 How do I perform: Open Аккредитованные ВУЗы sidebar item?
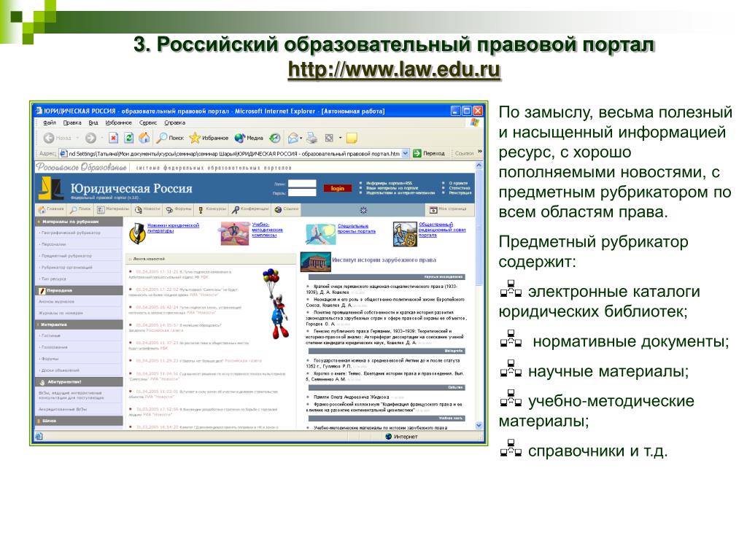[x=63, y=409]
